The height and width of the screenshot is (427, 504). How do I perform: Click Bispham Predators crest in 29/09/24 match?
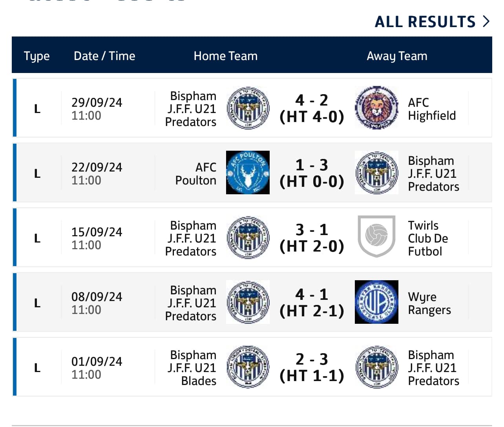[x=248, y=108]
